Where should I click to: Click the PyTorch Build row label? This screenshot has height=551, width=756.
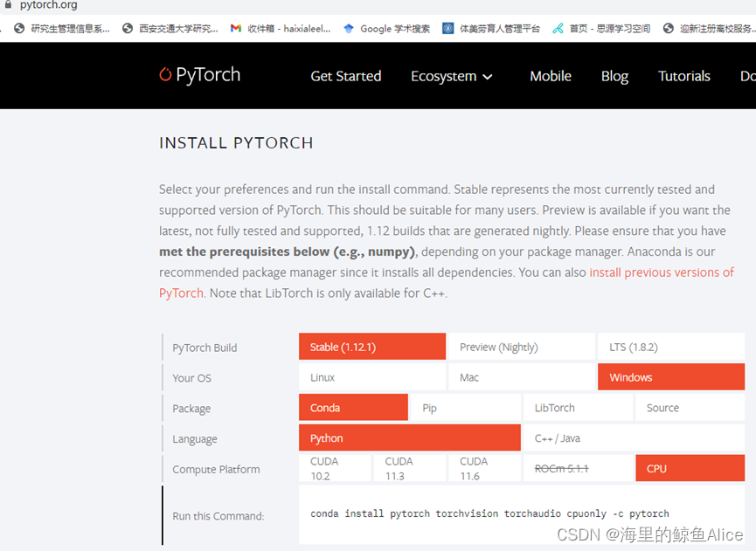(x=205, y=348)
